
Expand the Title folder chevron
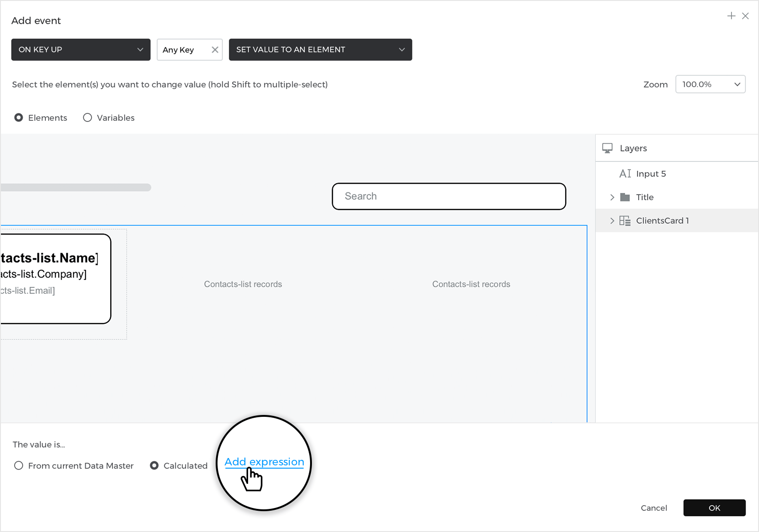click(x=612, y=197)
